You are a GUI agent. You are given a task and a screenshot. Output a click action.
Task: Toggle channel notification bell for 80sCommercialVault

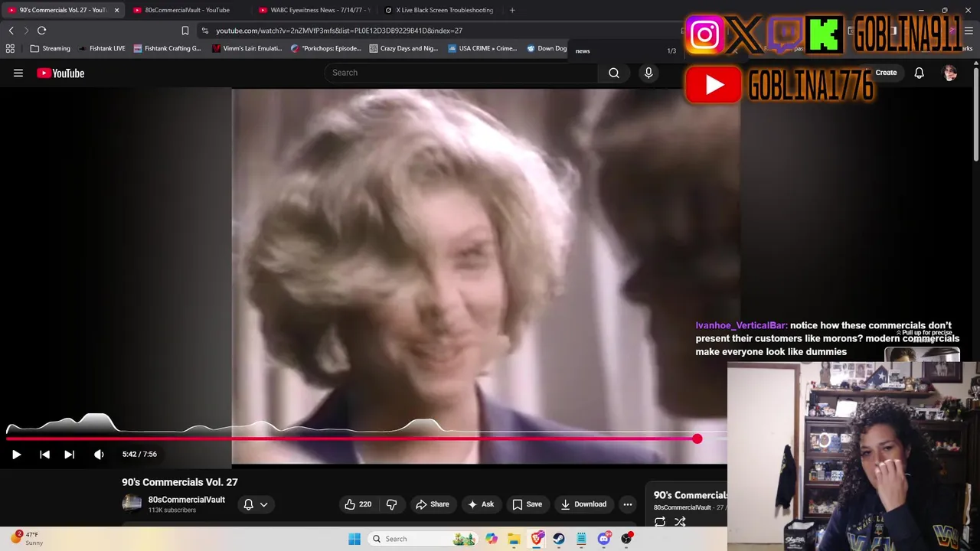(248, 504)
